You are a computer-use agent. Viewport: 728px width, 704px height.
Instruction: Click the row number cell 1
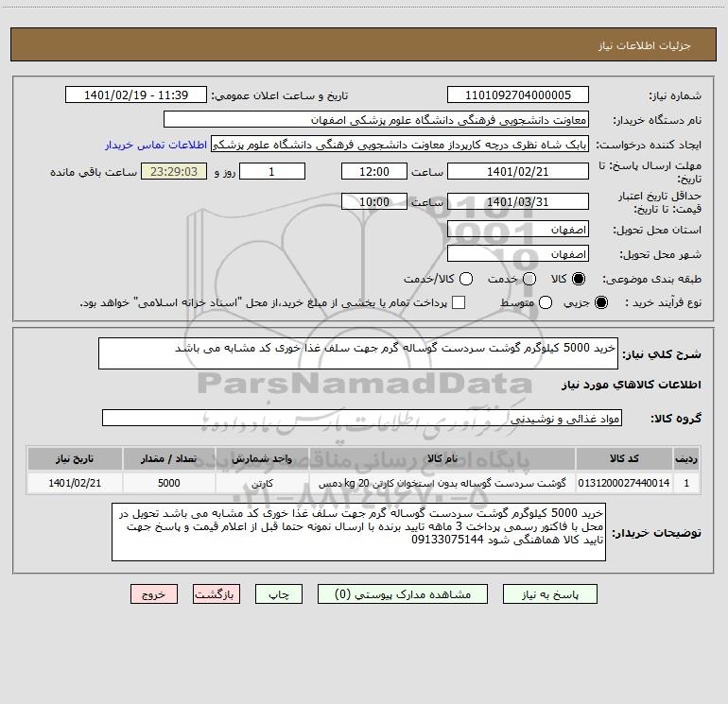[x=686, y=483]
